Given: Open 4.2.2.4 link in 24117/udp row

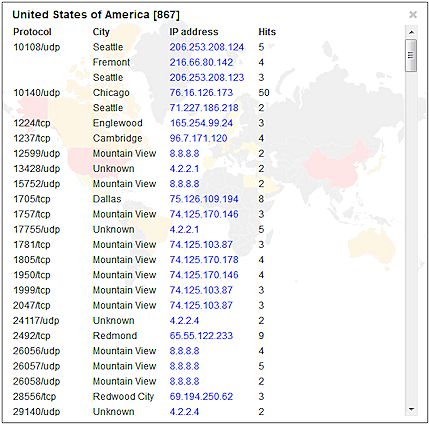Looking at the screenshot, I should point(184,321).
